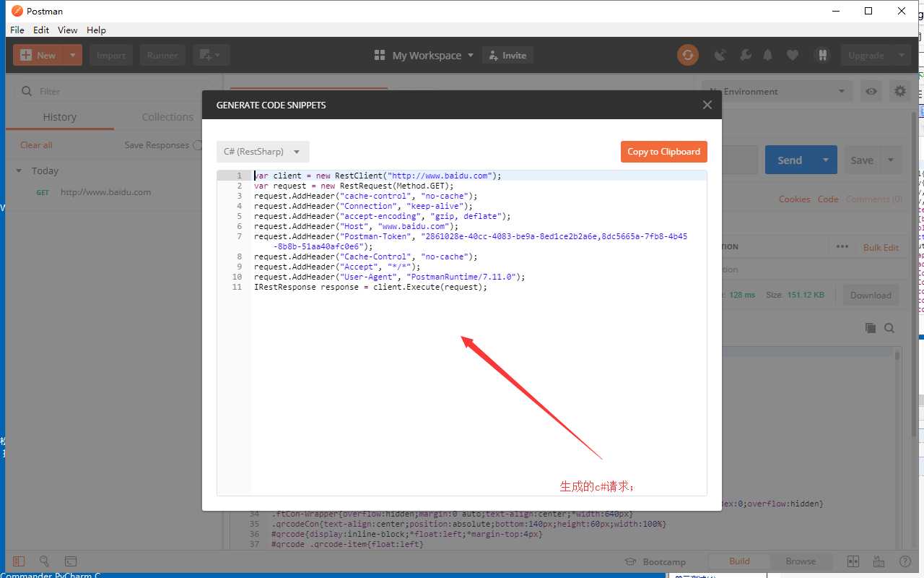The width and height of the screenshot is (924, 578).
Task: Click the new window icon in toolbar
Action: (x=211, y=55)
